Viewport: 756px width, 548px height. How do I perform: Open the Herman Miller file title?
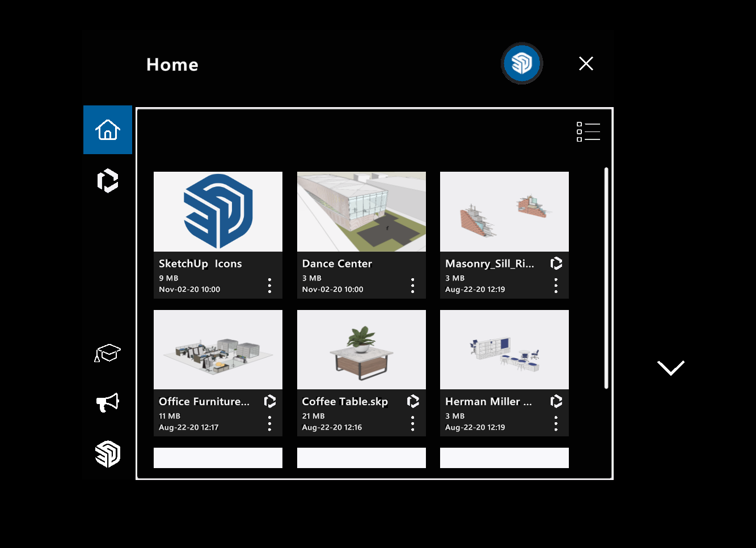click(x=488, y=401)
